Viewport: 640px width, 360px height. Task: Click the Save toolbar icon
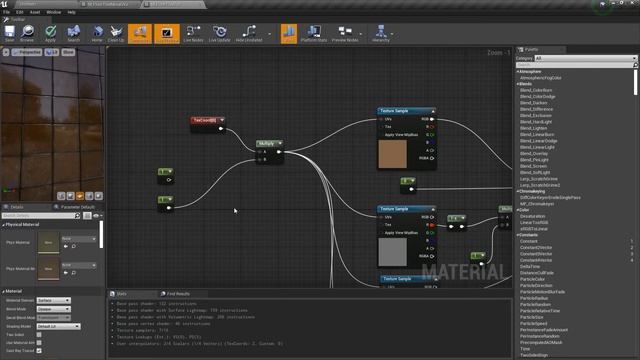pyautogui.click(x=9, y=33)
